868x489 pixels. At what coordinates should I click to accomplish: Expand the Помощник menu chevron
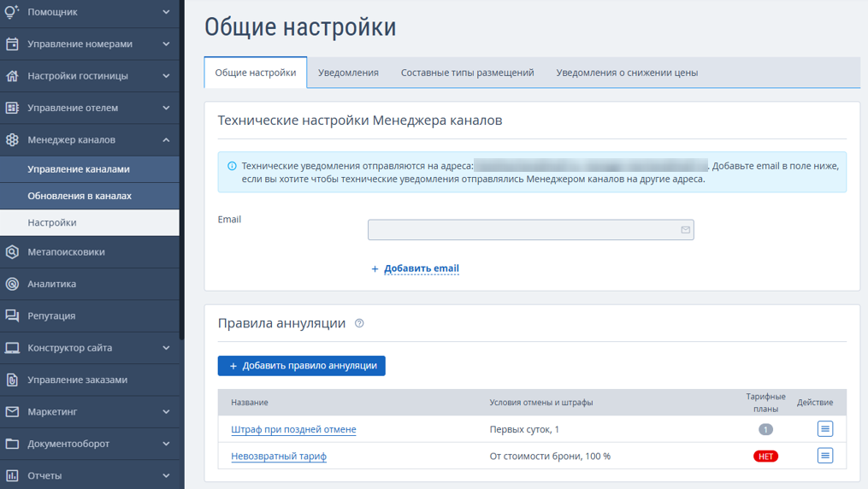pos(166,12)
